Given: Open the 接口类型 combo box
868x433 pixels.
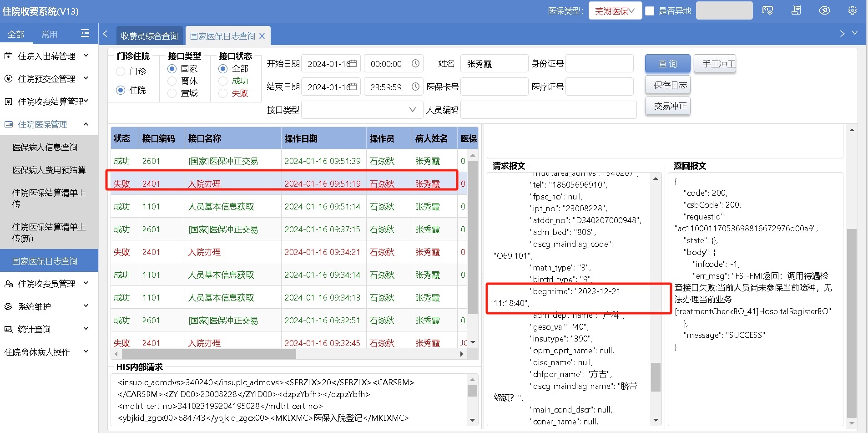Looking at the screenshot, I should coord(362,110).
